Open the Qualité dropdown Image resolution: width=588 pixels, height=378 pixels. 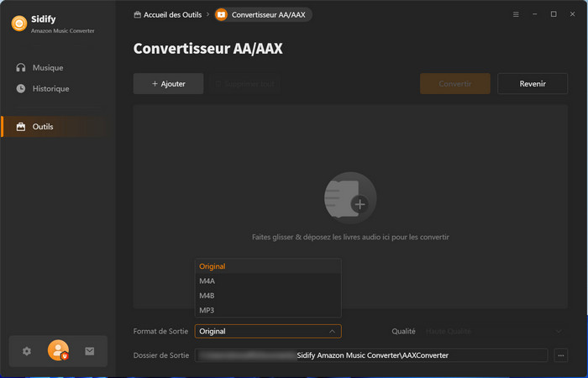[495, 332]
